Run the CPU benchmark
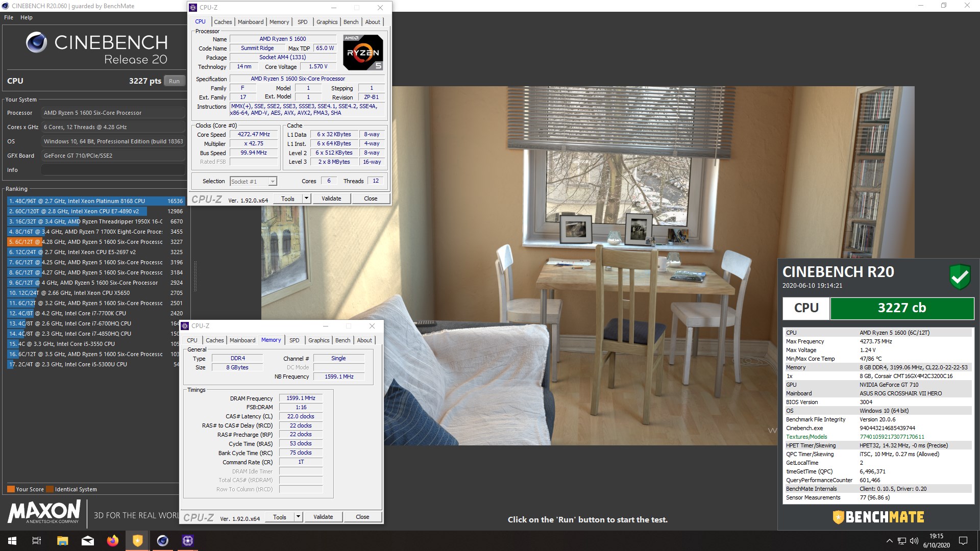 174,81
